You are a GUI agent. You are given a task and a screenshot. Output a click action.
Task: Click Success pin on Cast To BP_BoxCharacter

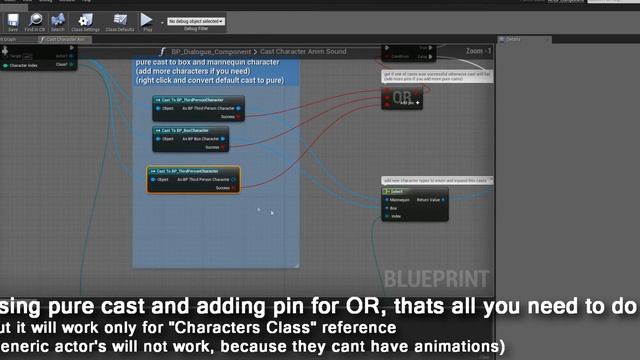click(223, 147)
